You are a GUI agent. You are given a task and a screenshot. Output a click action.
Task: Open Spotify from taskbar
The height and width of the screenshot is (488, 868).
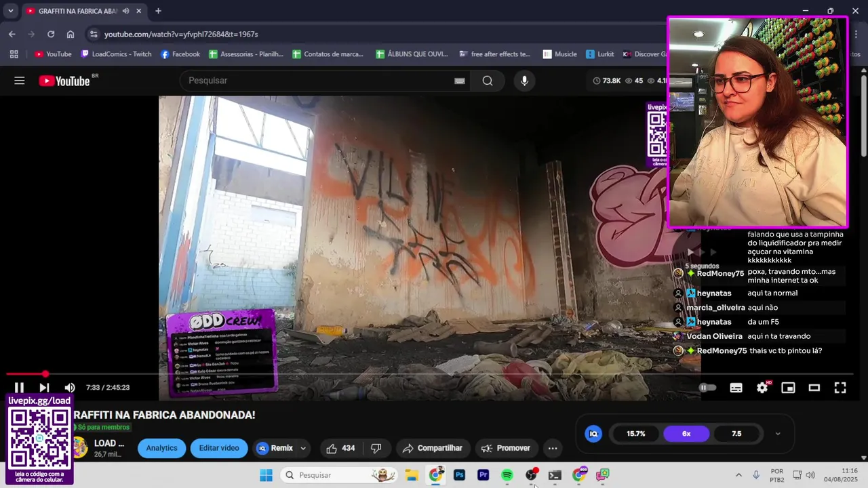click(x=507, y=475)
